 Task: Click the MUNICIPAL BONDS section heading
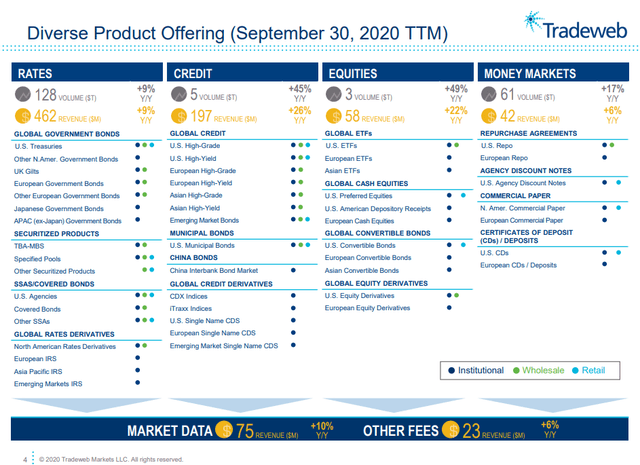tap(202, 233)
